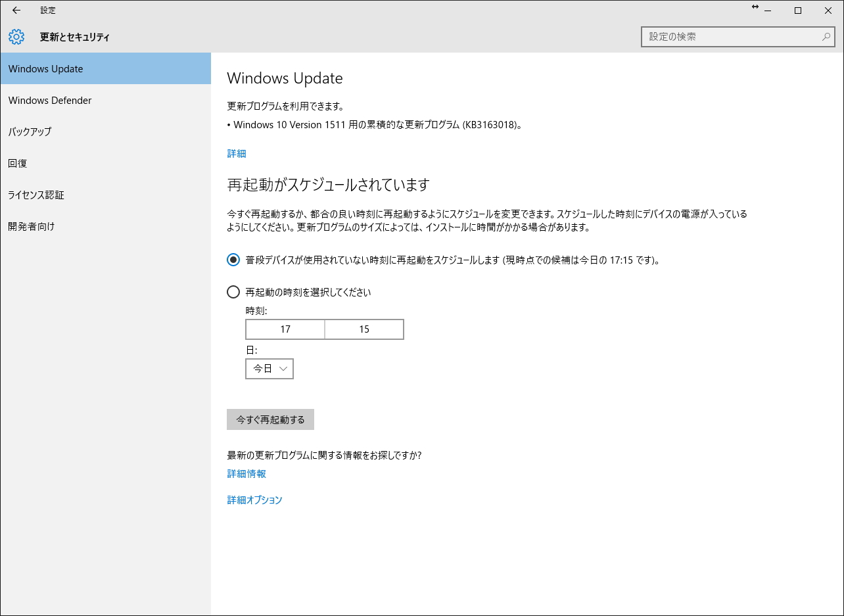Click the search magnifier icon
The height and width of the screenshot is (616, 844).
[826, 37]
